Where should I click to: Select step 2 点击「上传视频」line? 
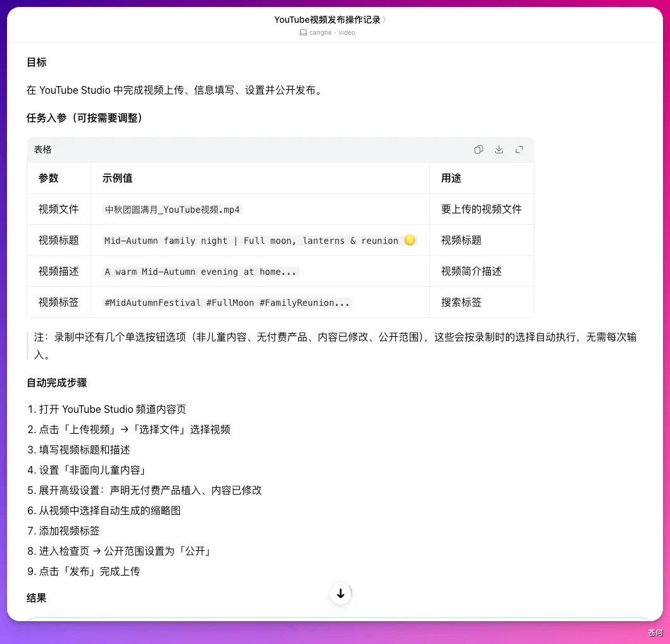click(x=129, y=429)
